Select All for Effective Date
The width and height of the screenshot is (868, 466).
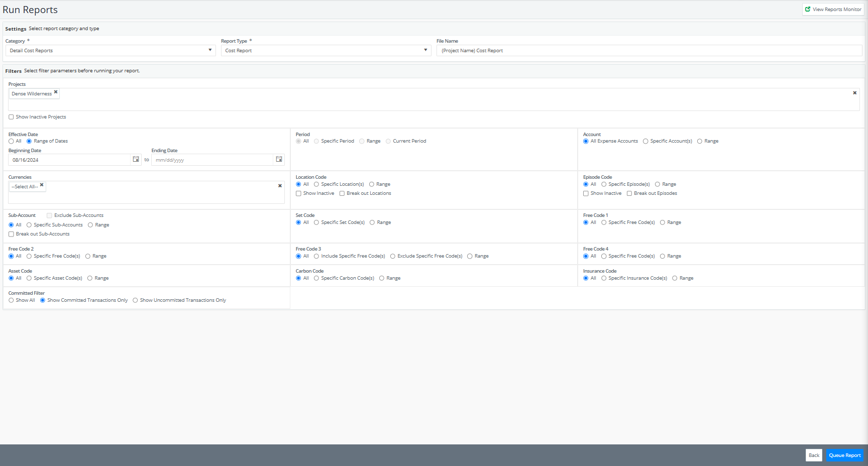[11, 141]
